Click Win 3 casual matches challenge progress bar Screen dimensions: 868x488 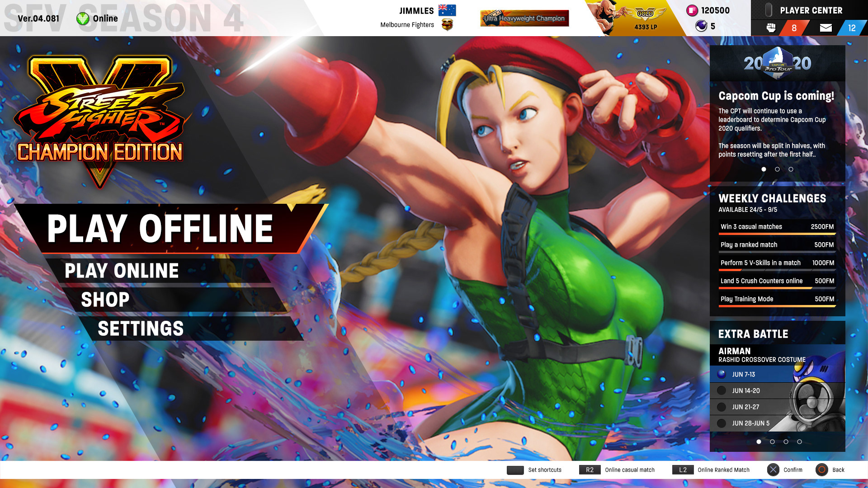[777, 234]
